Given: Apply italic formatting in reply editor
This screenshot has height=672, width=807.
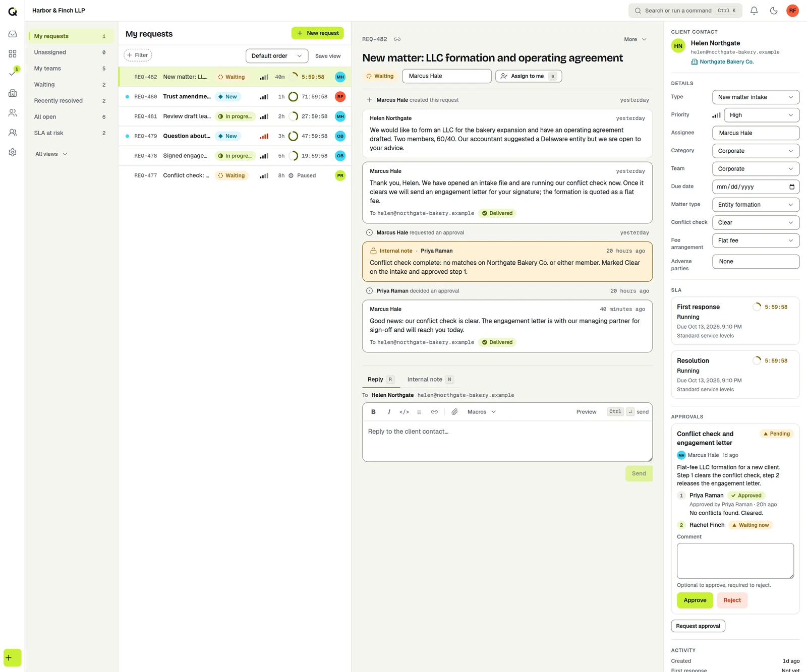Looking at the screenshot, I should click(389, 412).
